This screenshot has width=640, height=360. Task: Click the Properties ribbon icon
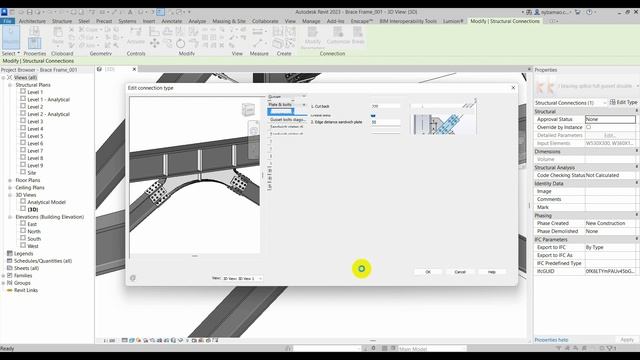(34, 42)
